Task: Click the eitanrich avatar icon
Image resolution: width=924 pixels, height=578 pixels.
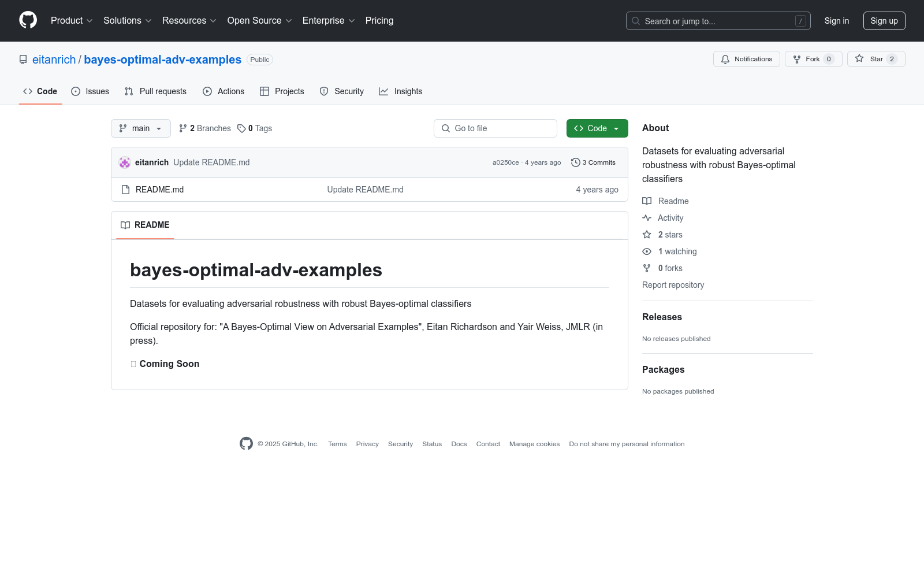Action: [x=125, y=162]
